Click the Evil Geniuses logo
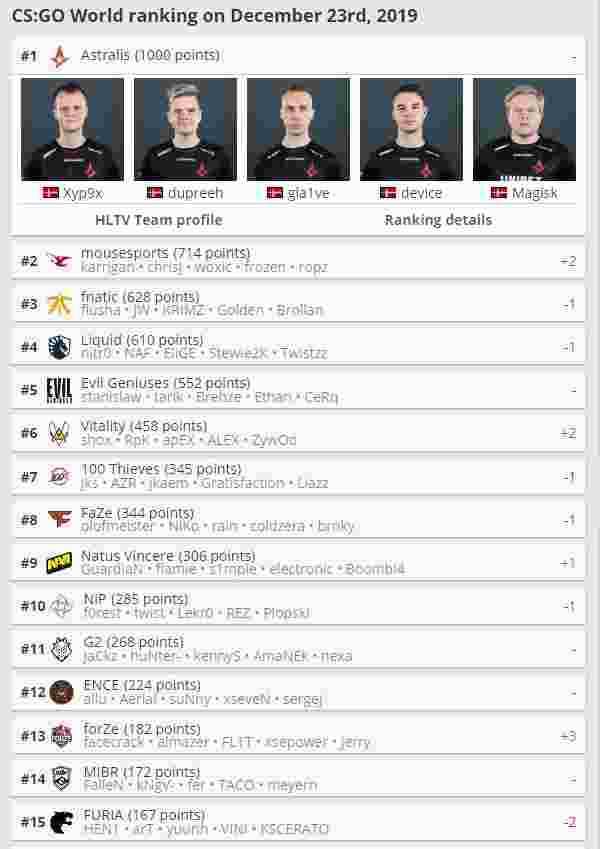 tap(59, 390)
